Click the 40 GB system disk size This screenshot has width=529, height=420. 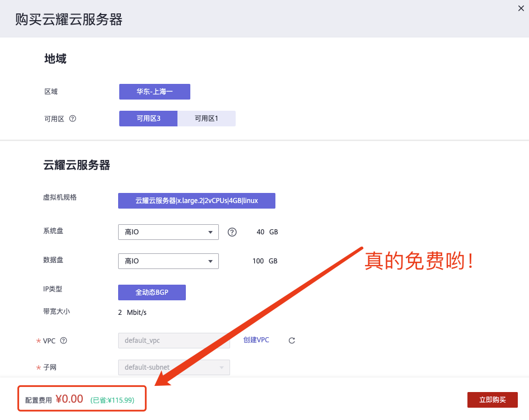pyautogui.click(x=267, y=232)
